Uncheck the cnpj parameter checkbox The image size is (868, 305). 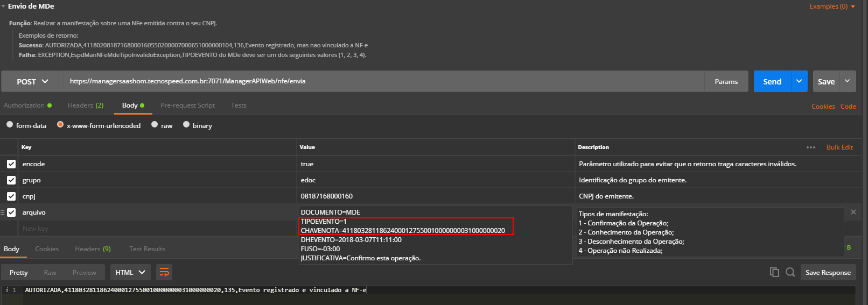click(x=11, y=196)
